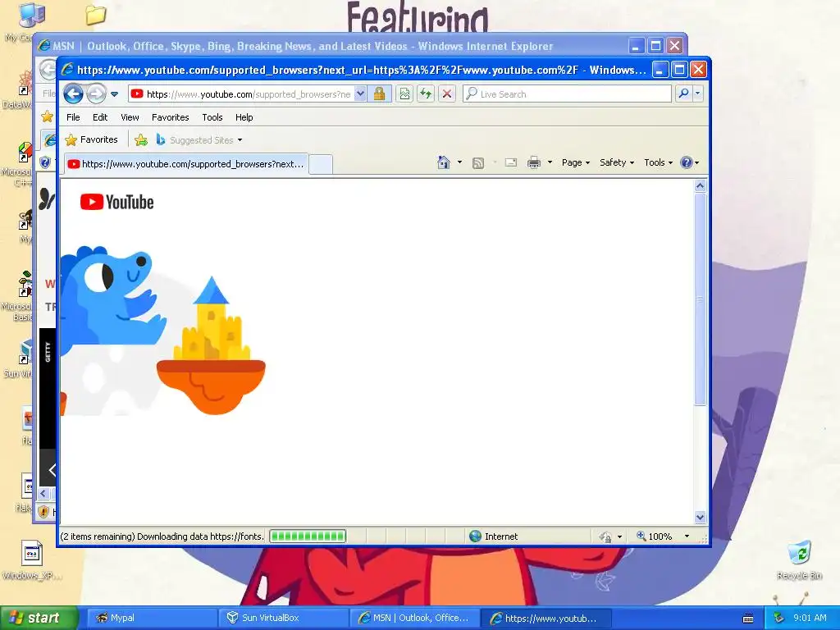The height and width of the screenshot is (630, 840).
Task: Select the yellow folder desktop icon
Action: point(95,15)
